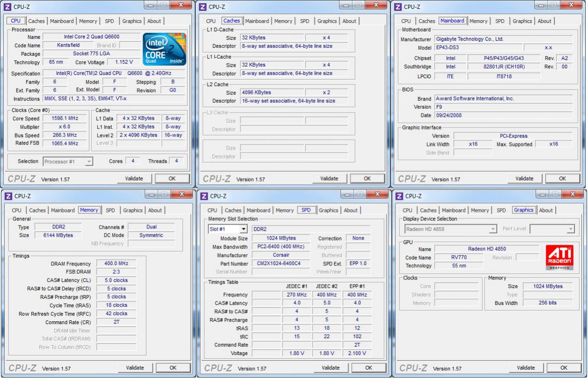
Task: Click Validate in the SPD tab window
Action: 331,368
